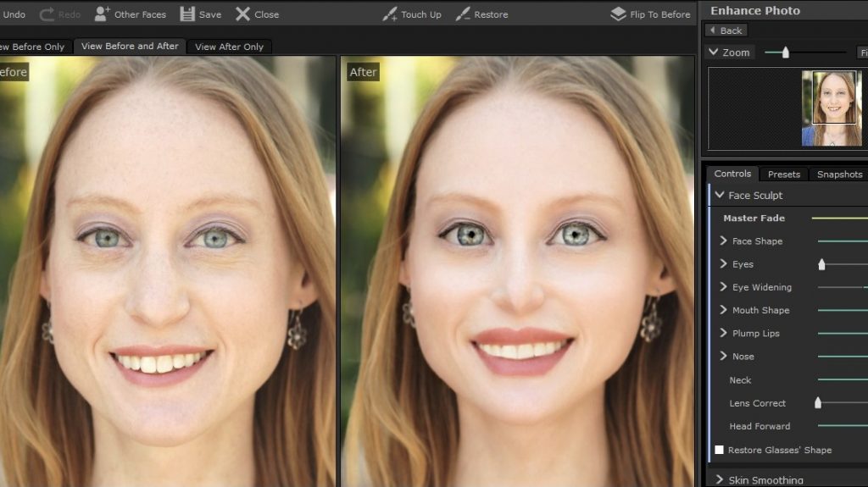The image size is (868, 487).
Task: Click the Zoom slider handle
Action: [786, 53]
